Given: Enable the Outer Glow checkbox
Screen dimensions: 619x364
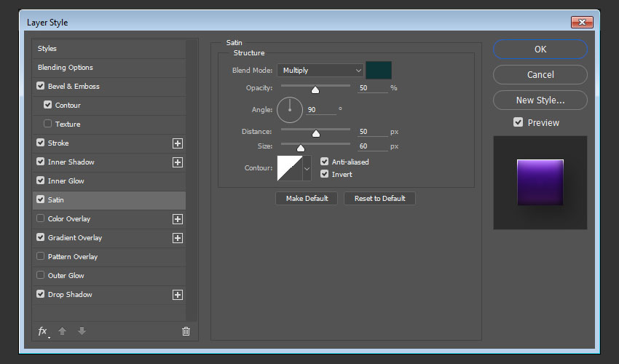Looking at the screenshot, I should tap(41, 276).
